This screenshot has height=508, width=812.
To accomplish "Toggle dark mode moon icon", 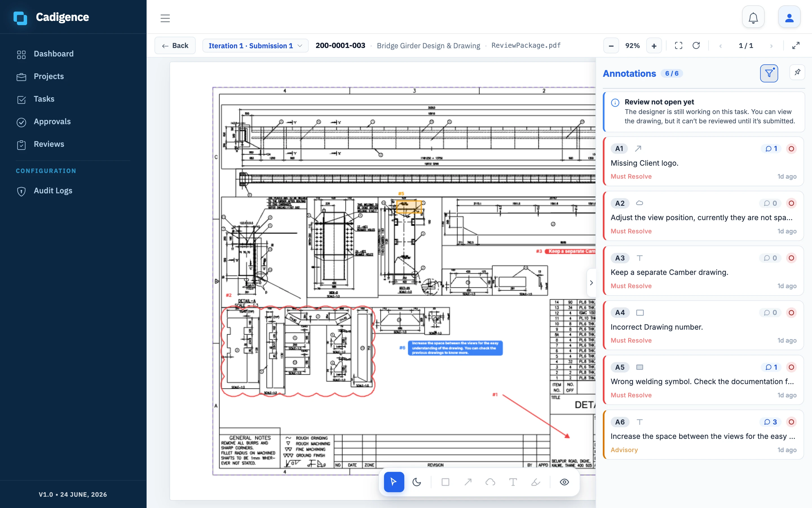I will pyautogui.click(x=417, y=482).
